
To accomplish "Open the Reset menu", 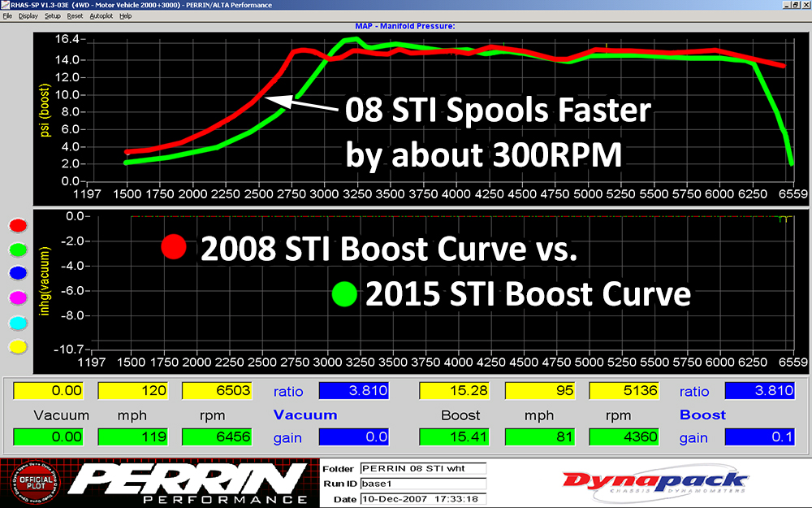I will pos(75,16).
